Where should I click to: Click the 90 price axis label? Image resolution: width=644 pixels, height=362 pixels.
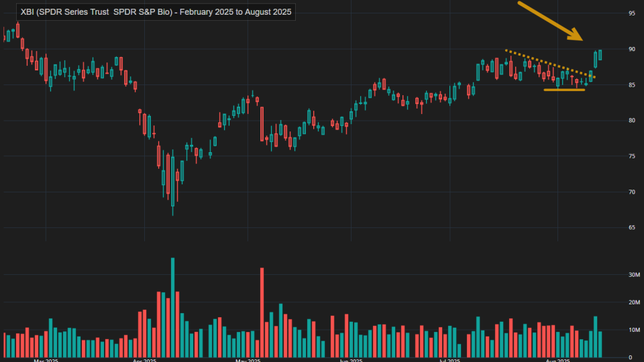632,49
